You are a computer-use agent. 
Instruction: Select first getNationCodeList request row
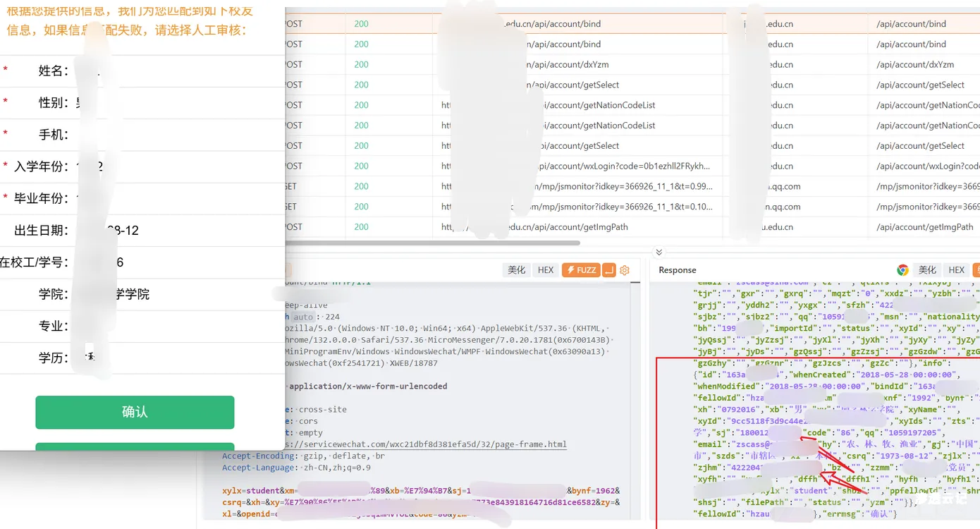tap(564, 105)
